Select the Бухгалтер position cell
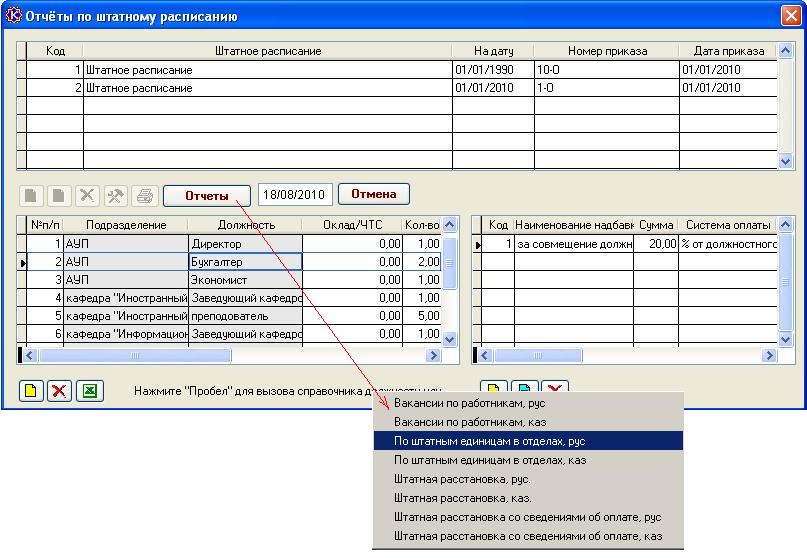 tap(245, 261)
